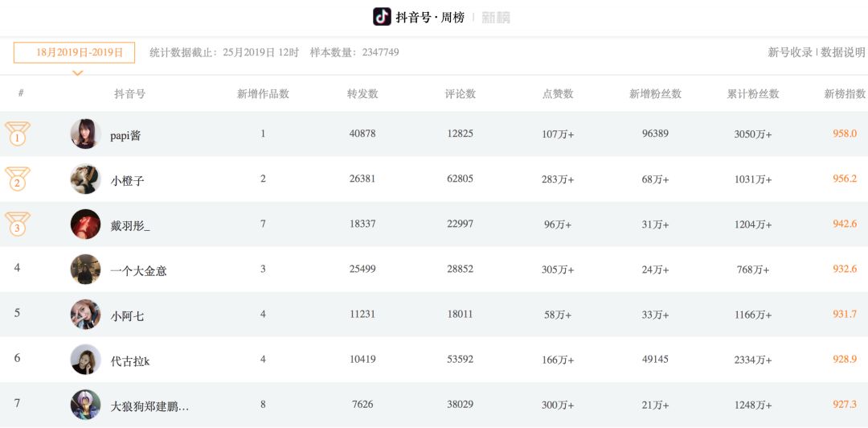This screenshot has width=868, height=428.
Task: Click the papi酱 account name
Action: 125,135
